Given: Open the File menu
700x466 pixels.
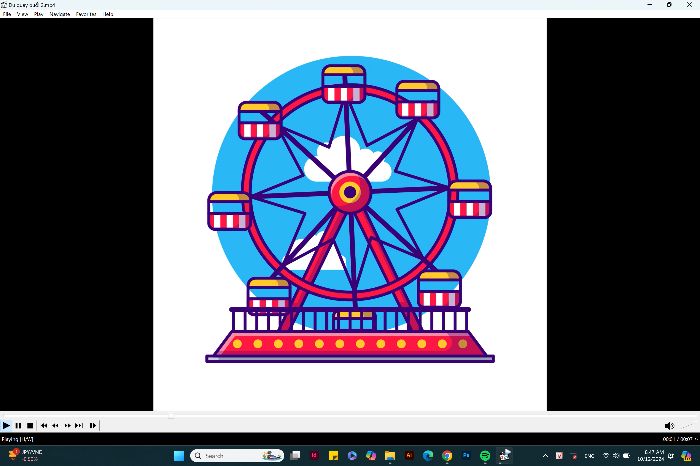Looking at the screenshot, I should tap(7, 14).
